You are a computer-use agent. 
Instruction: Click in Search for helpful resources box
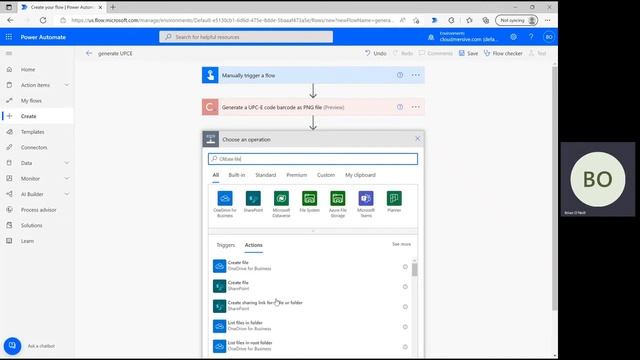click(246, 37)
